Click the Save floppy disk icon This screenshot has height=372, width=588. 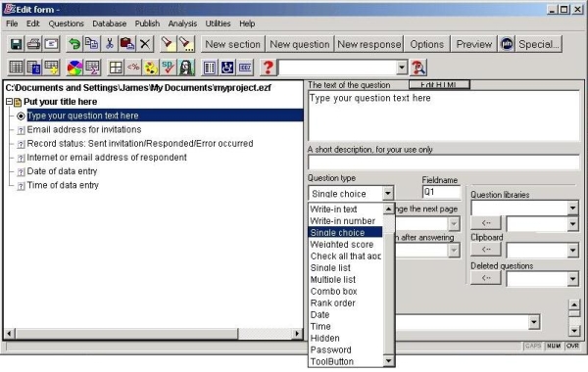[x=16, y=44]
